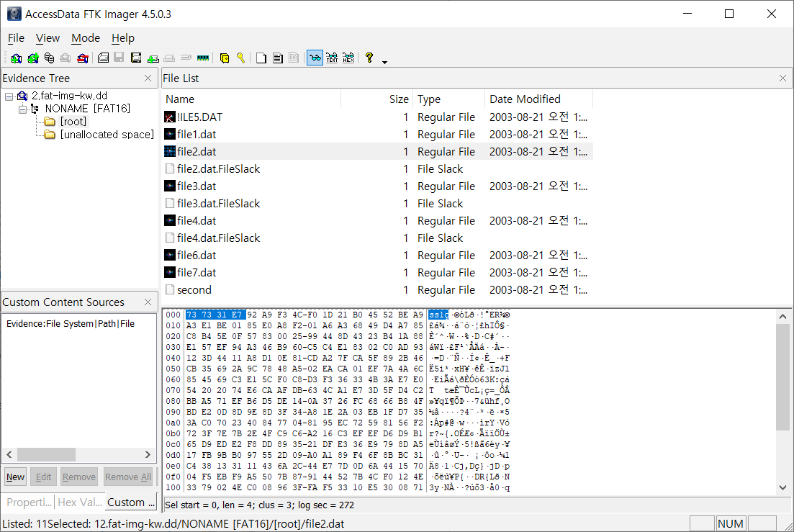794x532 pixels.
Task: Click Remove All Evidence Items icon
Action: (x=83, y=58)
